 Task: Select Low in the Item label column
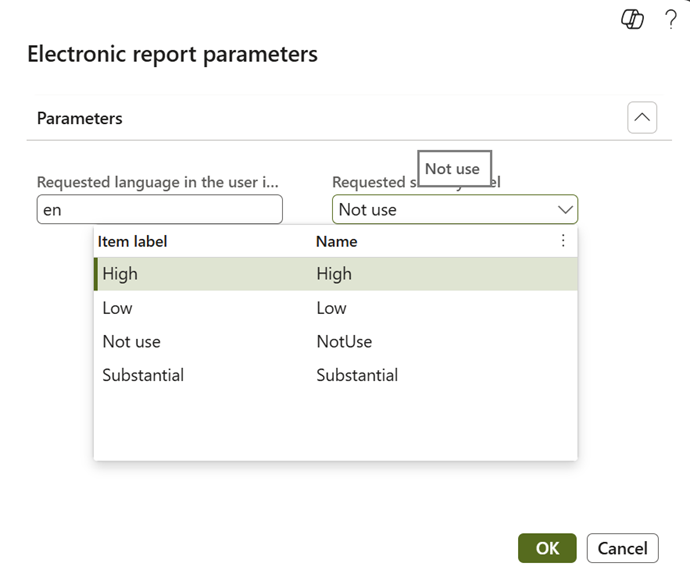pos(117,308)
